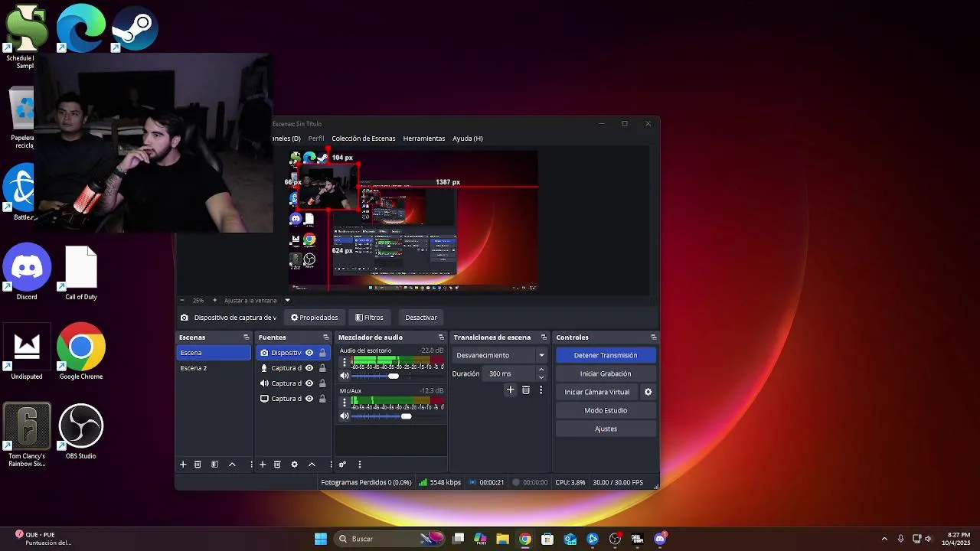Open virtual camera settings gear icon
The image size is (980, 551).
[648, 392]
